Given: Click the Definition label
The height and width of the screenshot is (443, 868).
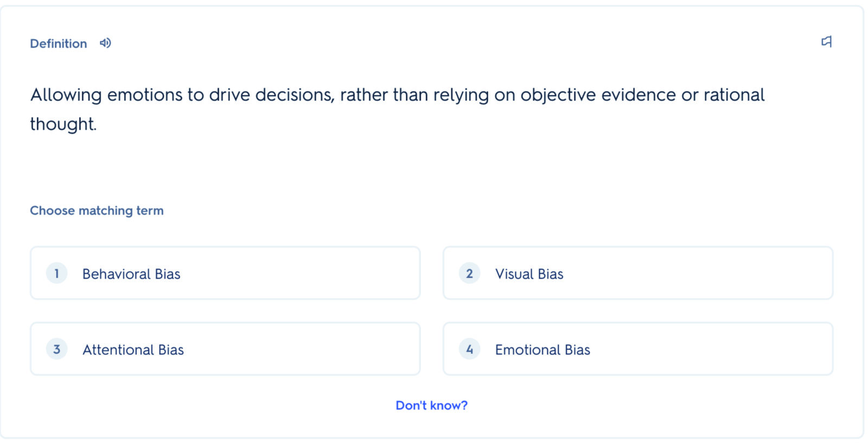Looking at the screenshot, I should pyautogui.click(x=58, y=43).
